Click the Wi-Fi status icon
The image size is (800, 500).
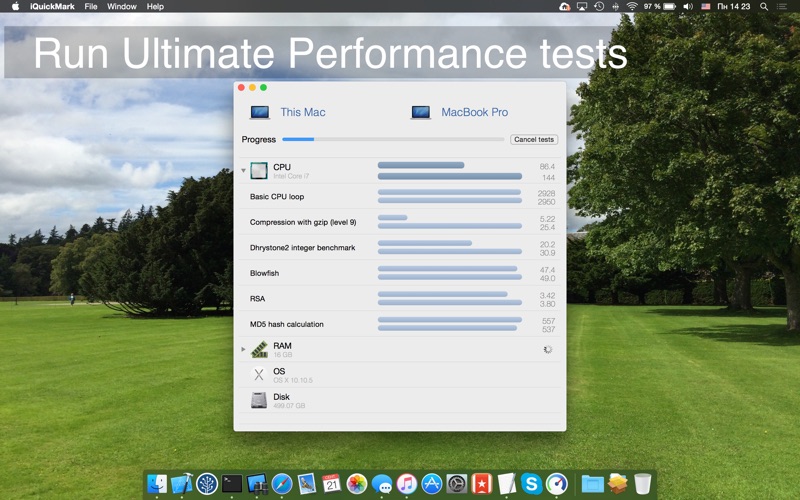(632, 6)
